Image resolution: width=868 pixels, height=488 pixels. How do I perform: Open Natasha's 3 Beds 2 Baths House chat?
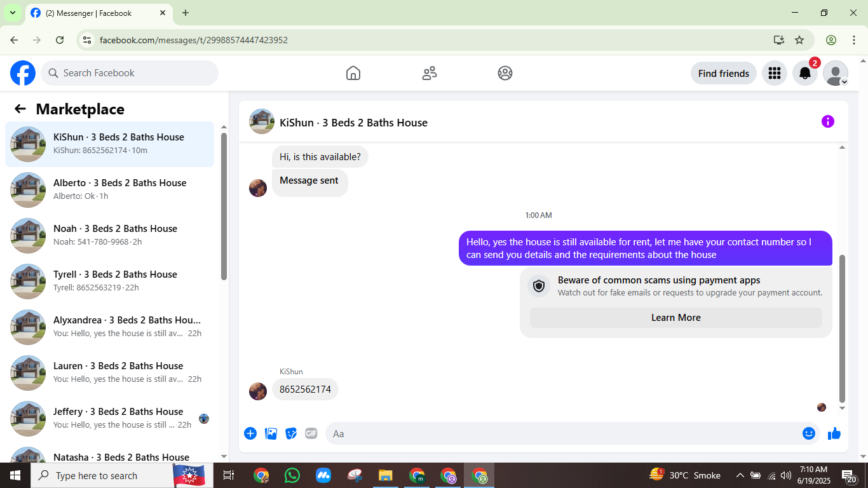click(109, 454)
